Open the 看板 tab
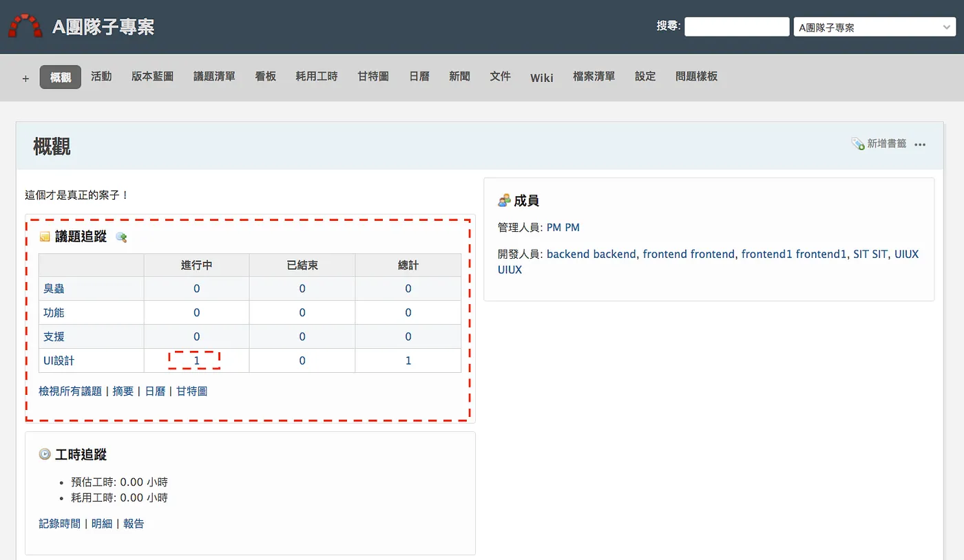 [x=266, y=76]
